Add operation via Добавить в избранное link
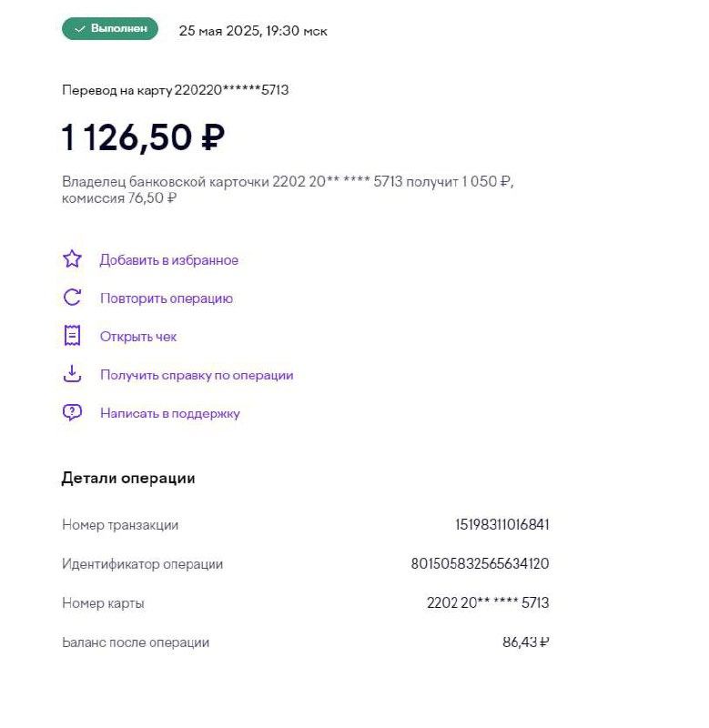This screenshot has width=709, height=728. pos(169,260)
